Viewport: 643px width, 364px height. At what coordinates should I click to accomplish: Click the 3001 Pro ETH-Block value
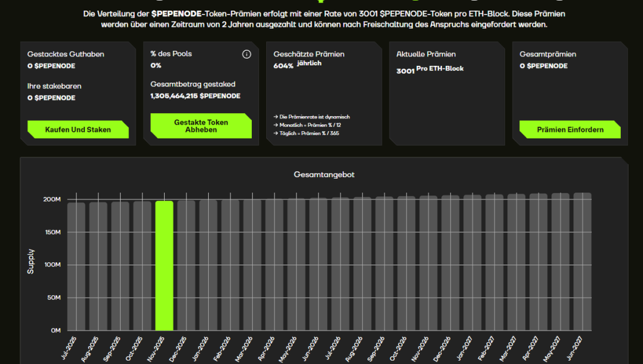430,70
